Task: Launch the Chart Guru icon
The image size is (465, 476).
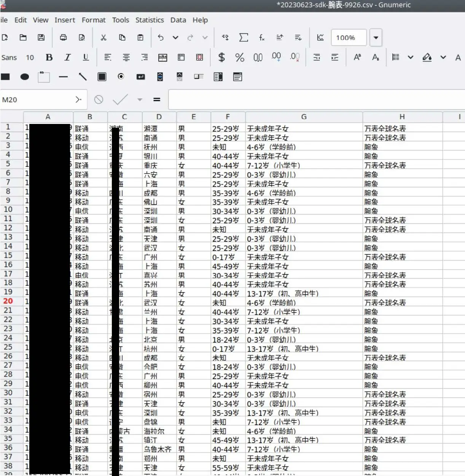Action: (320, 37)
